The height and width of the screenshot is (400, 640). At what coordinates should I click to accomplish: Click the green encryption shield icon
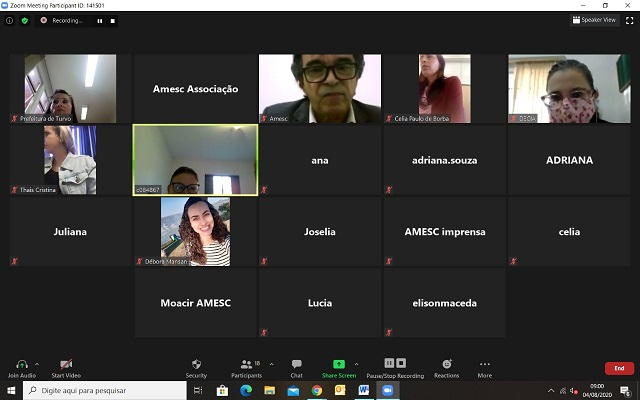pos(25,20)
